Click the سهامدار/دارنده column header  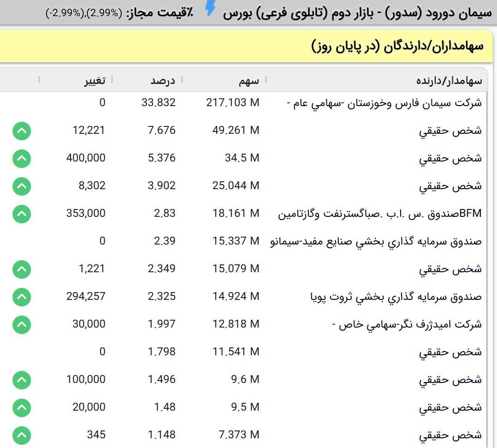click(x=449, y=81)
